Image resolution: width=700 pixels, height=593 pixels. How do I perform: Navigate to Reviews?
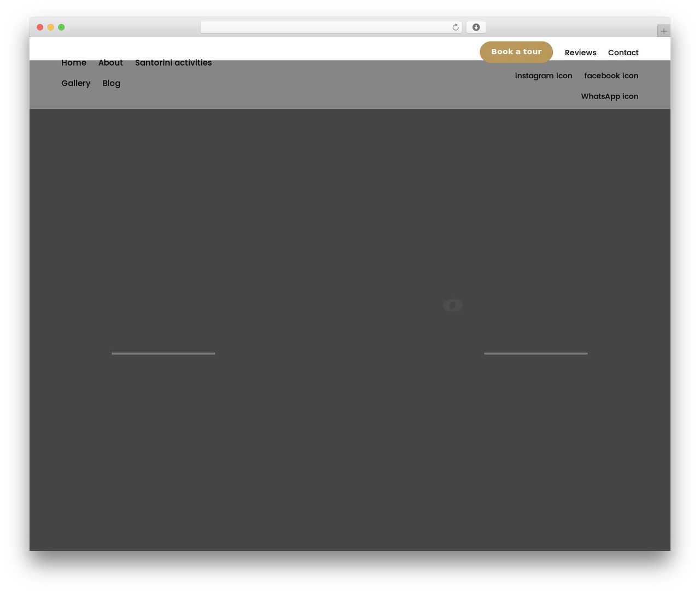pos(580,53)
